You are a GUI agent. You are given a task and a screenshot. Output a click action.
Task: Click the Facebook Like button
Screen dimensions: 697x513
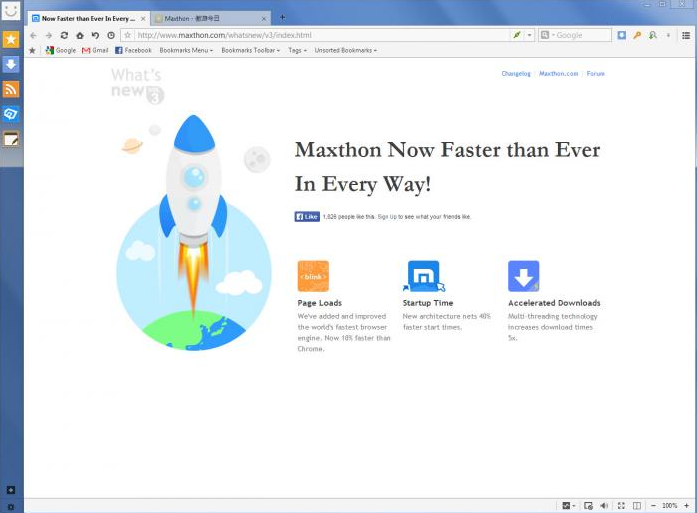(x=307, y=216)
